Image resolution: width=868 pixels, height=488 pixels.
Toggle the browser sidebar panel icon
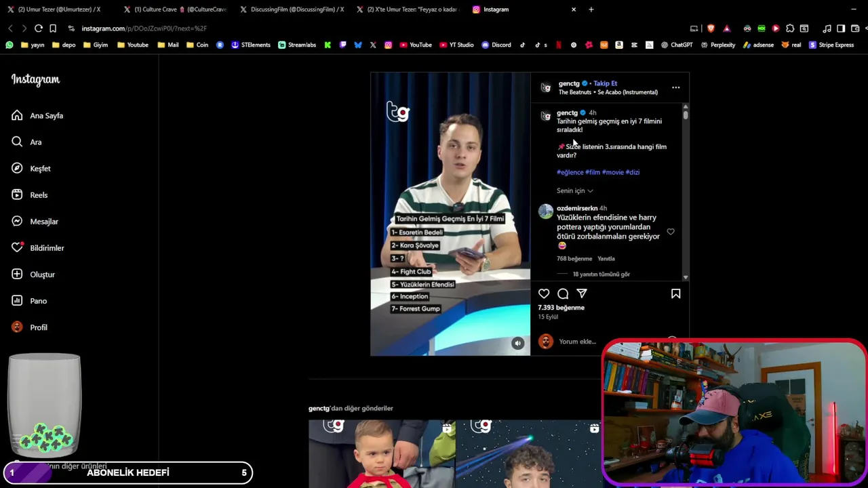point(841,28)
